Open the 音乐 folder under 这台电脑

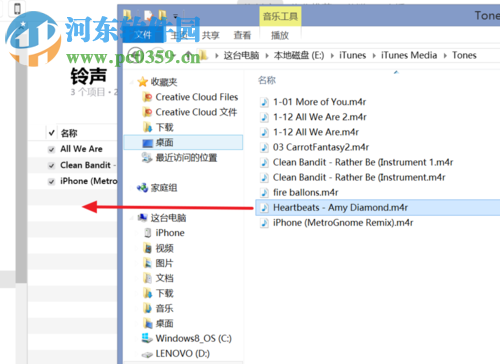pyautogui.click(x=165, y=308)
